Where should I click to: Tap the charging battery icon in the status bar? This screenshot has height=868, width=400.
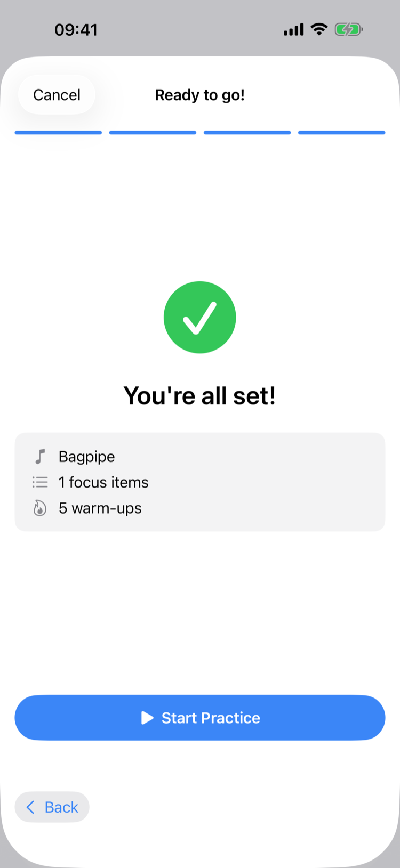tap(348, 29)
